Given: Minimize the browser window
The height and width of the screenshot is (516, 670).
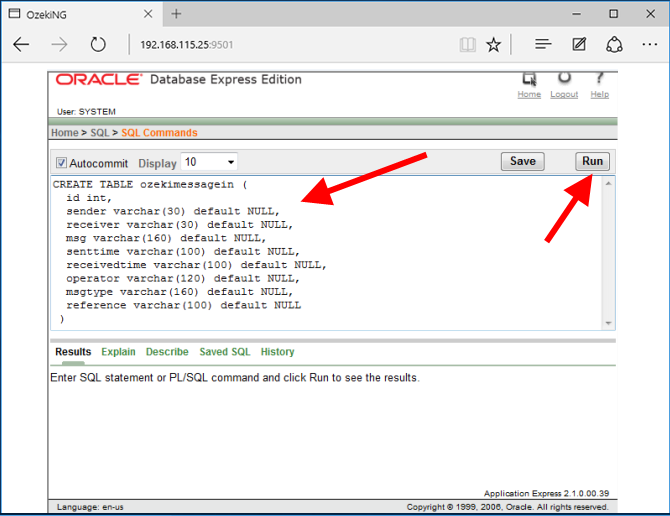Looking at the screenshot, I should [x=576, y=14].
